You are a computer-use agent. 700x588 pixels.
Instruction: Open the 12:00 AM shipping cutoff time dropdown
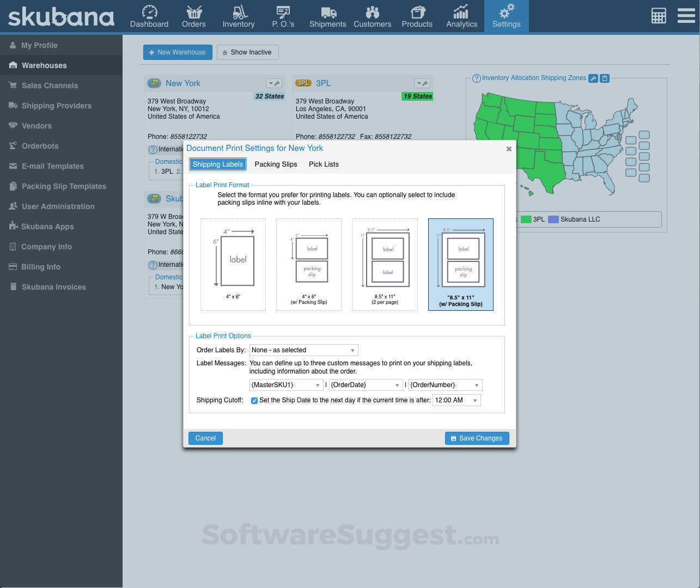coord(456,400)
